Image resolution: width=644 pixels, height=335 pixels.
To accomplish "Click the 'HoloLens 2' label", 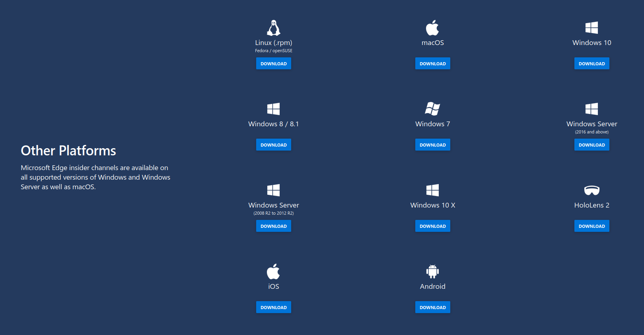I will [592, 205].
